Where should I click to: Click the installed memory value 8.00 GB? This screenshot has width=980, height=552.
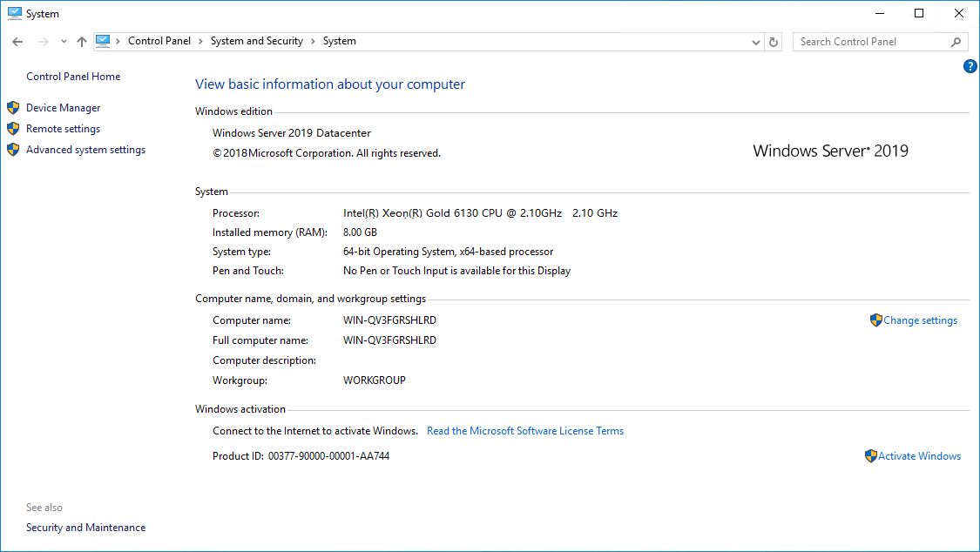coord(360,232)
